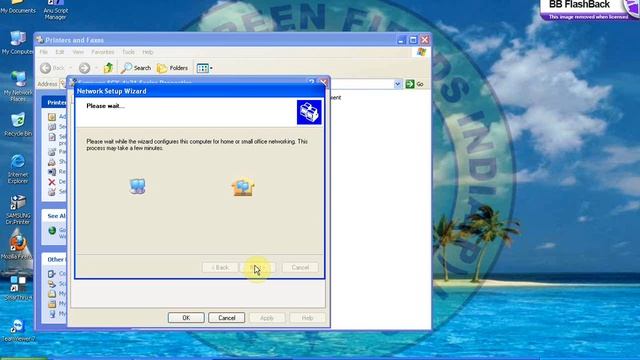Click the computer icon in the wizard animation
Image resolution: width=640 pixels, height=360 pixels.
[x=138, y=186]
